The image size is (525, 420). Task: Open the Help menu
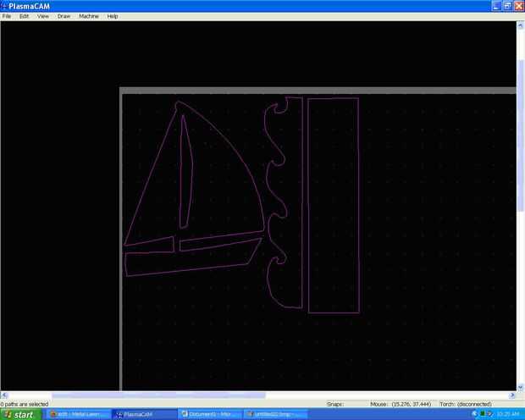click(x=113, y=16)
